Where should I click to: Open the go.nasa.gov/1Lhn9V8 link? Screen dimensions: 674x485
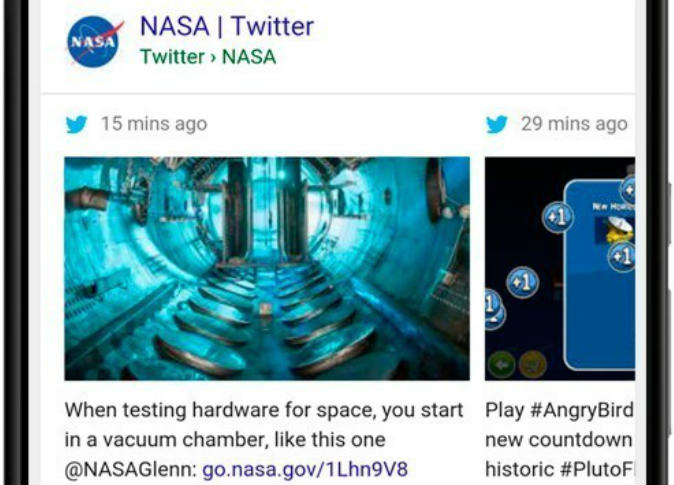click(305, 469)
